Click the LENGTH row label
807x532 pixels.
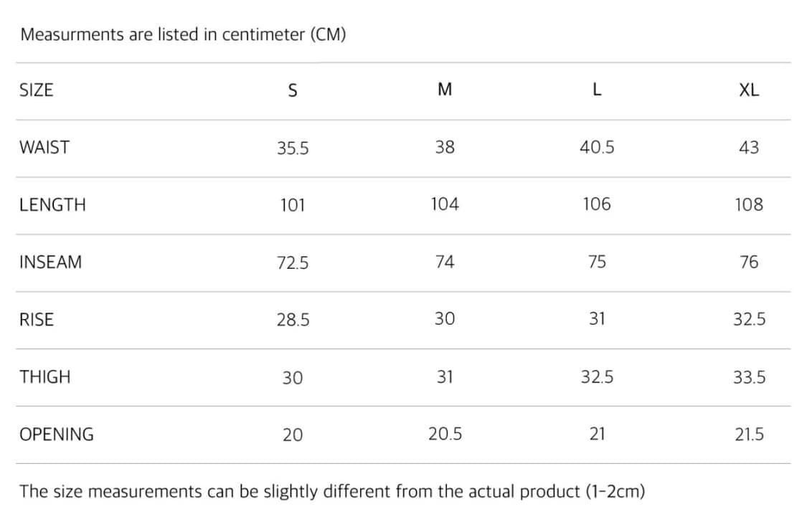click(x=52, y=205)
